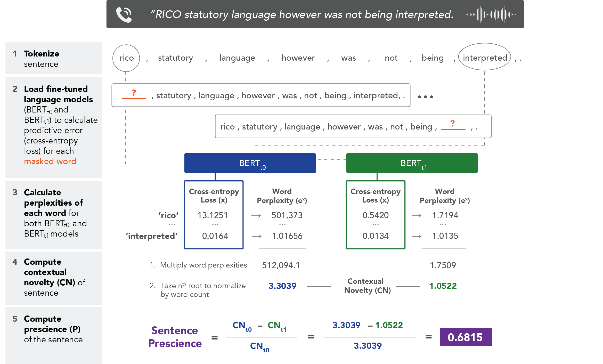Click the audio waveform icon
This screenshot has height=364, width=603.
coord(490,14)
